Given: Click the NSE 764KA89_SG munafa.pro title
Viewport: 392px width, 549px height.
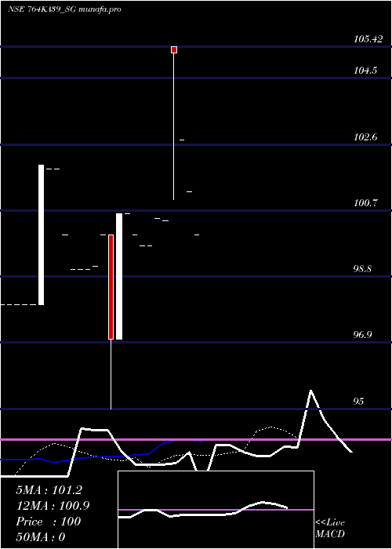Looking at the screenshot, I should (x=64, y=9).
